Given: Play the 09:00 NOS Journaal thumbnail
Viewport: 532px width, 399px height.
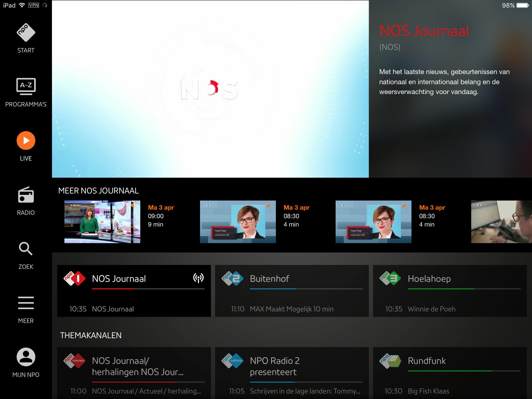Looking at the screenshot, I should 102,222.
